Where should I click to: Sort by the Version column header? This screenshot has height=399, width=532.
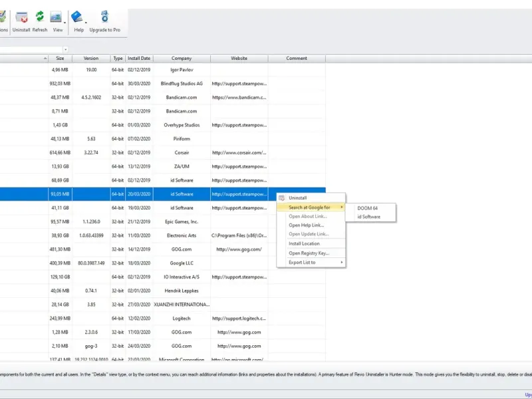pos(91,59)
